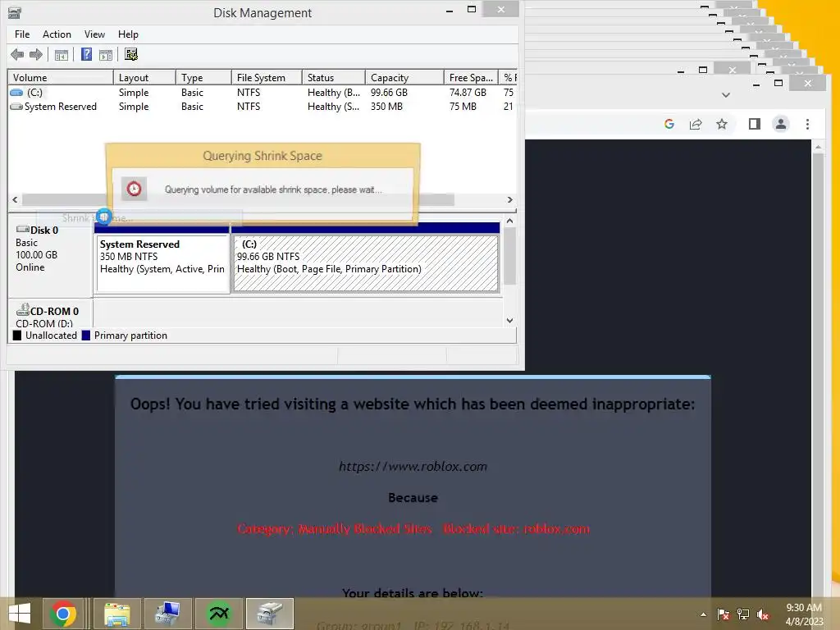The image size is (840, 630).
Task: Click the muted volume tray icon
Action: [x=763, y=614]
